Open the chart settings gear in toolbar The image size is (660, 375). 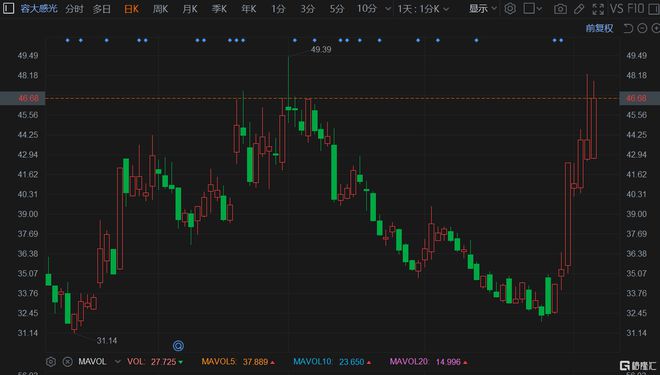510,8
